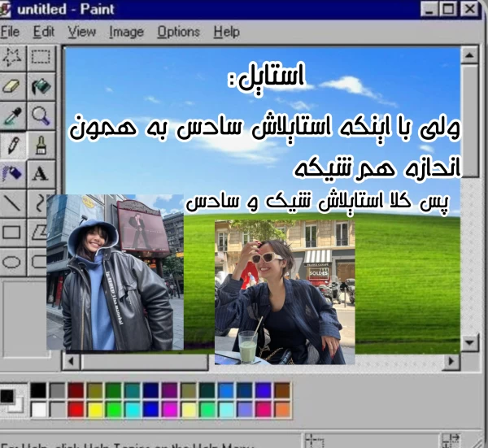Select the dark green swatch in top row

pyautogui.click(x=113, y=390)
